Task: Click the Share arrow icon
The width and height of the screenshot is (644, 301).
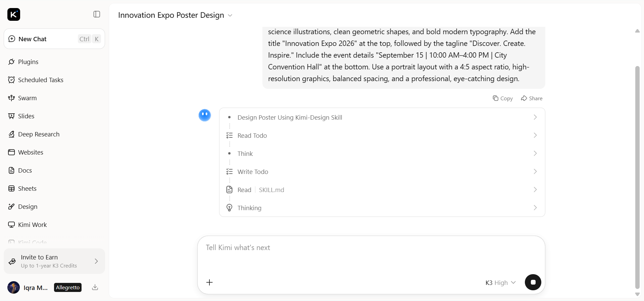Action: click(x=524, y=98)
